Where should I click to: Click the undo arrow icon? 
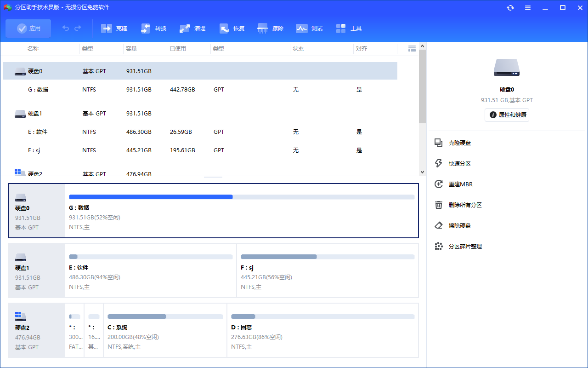(x=66, y=29)
